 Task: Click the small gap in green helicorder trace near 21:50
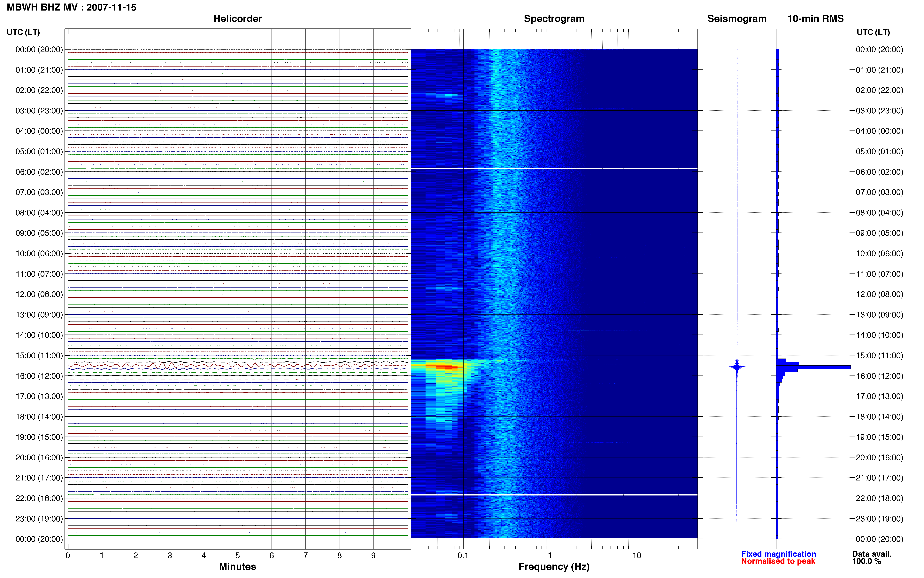(x=97, y=495)
